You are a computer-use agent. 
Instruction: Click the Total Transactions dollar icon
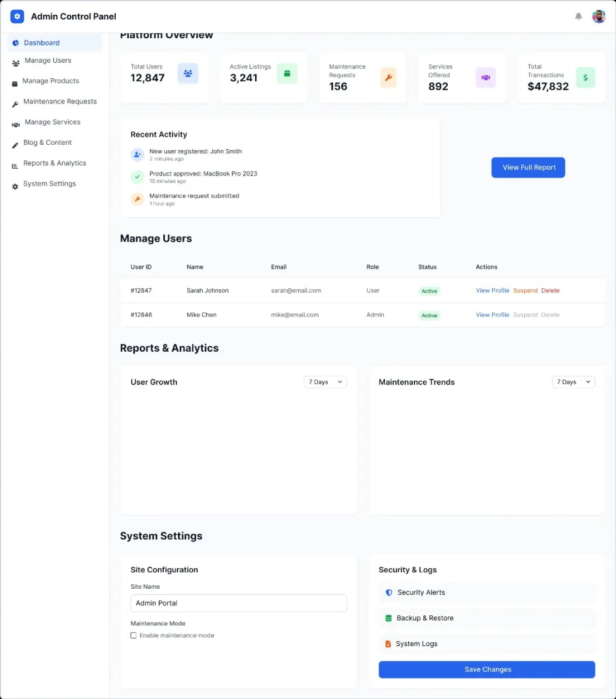tap(585, 78)
